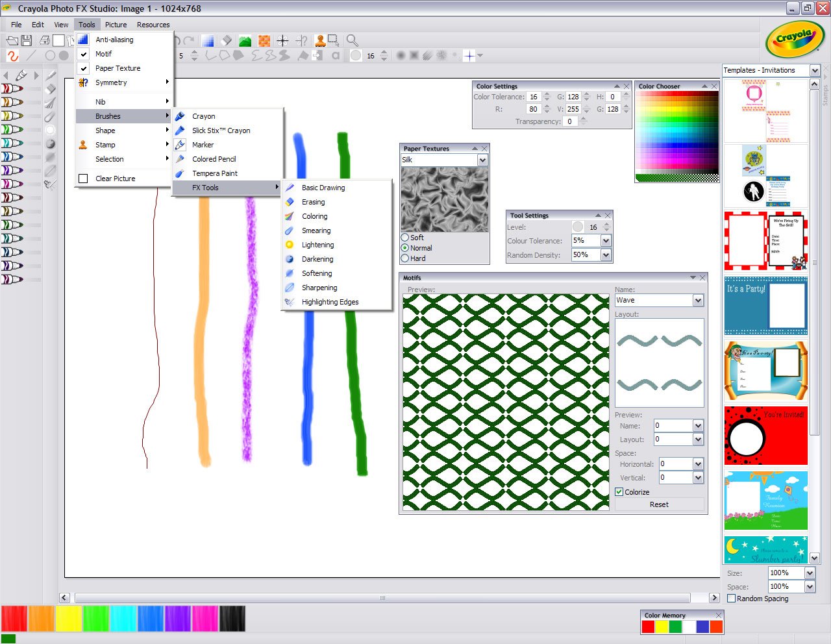This screenshot has height=644, width=831.
Task: Open the Paper Textures Silk dropdown
Action: 482,160
